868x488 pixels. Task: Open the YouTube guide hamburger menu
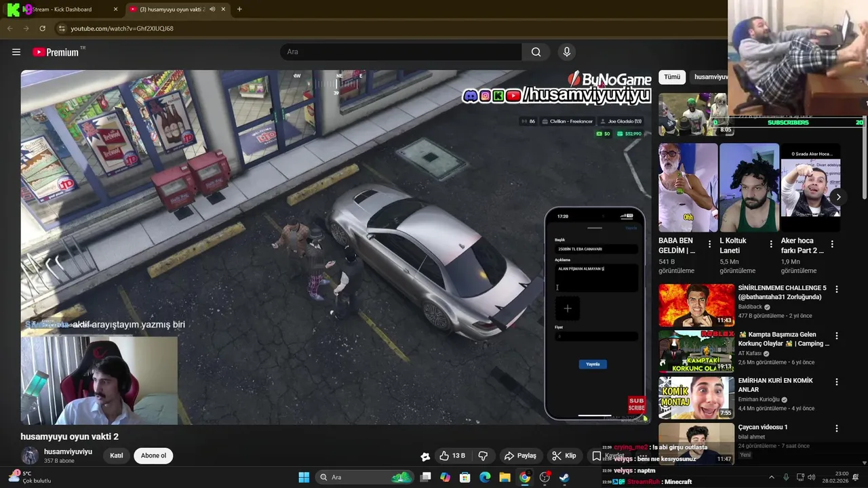pos(16,52)
